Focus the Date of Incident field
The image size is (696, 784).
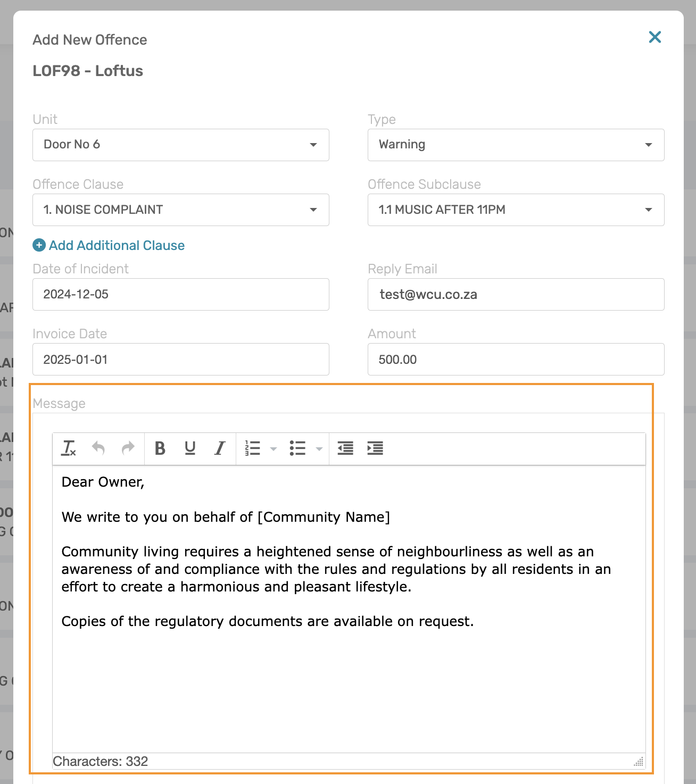(181, 294)
